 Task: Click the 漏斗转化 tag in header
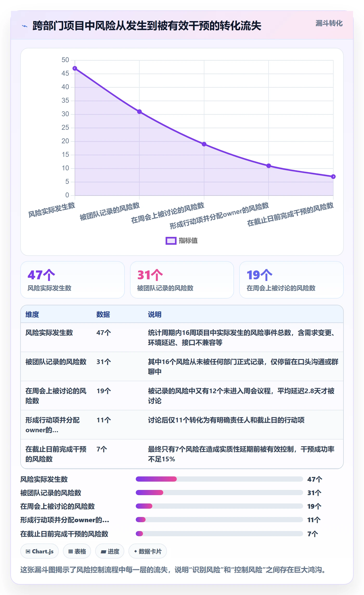(x=329, y=23)
